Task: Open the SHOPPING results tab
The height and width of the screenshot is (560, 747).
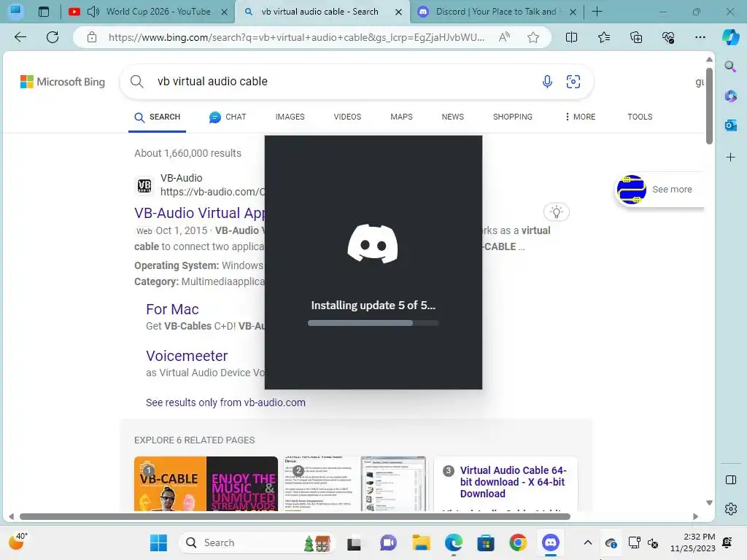Action: tap(513, 117)
